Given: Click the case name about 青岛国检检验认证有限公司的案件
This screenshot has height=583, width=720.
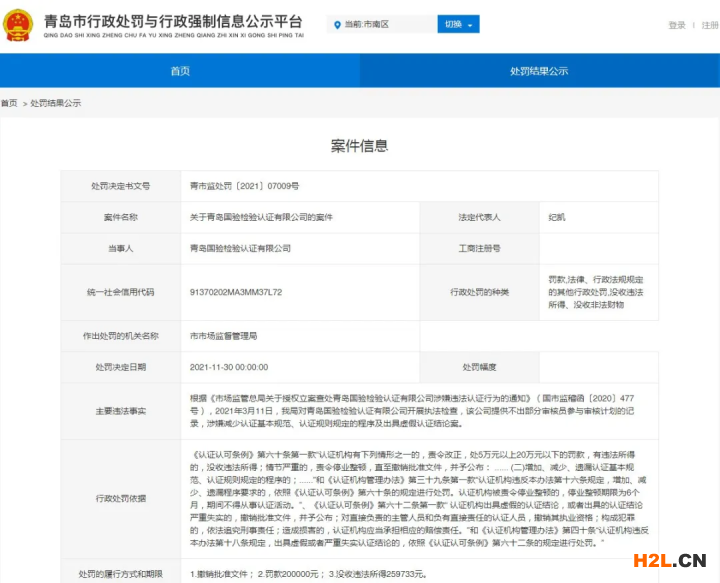Looking at the screenshot, I should coord(262,217).
